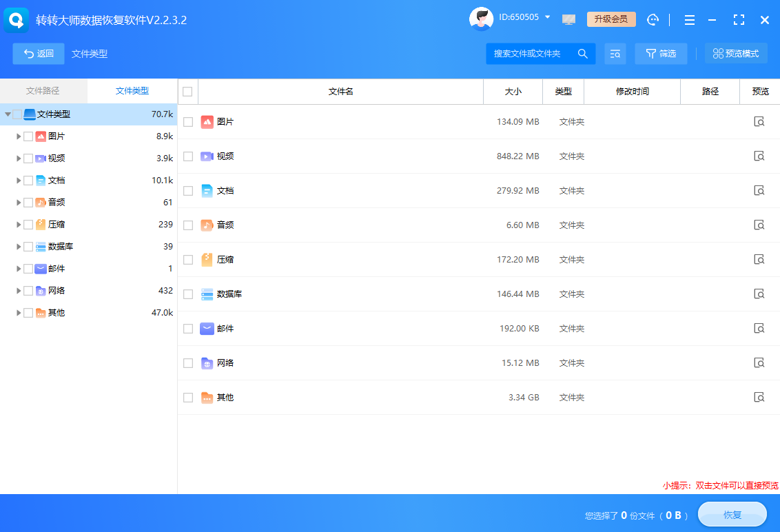Click the 升级会员 upgrade button
Image resolution: width=780 pixels, height=532 pixels.
point(611,19)
